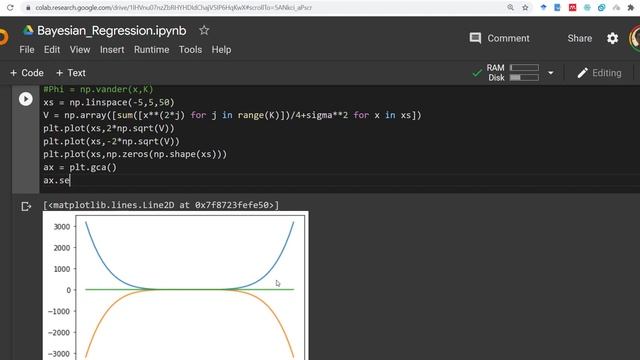Click the plt.plot(xs,-2*np.sqrt(V)) line
This screenshot has height=360, width=640.
coord(111,141)
